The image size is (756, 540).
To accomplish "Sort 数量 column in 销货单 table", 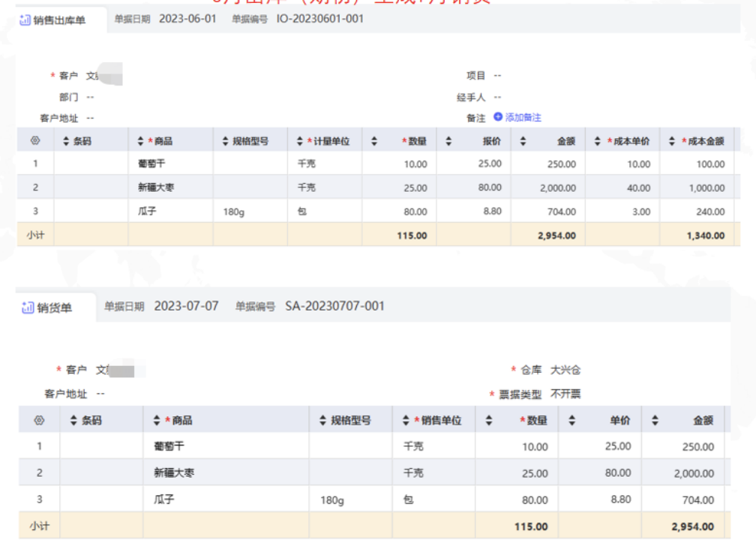I will (489, 421).
